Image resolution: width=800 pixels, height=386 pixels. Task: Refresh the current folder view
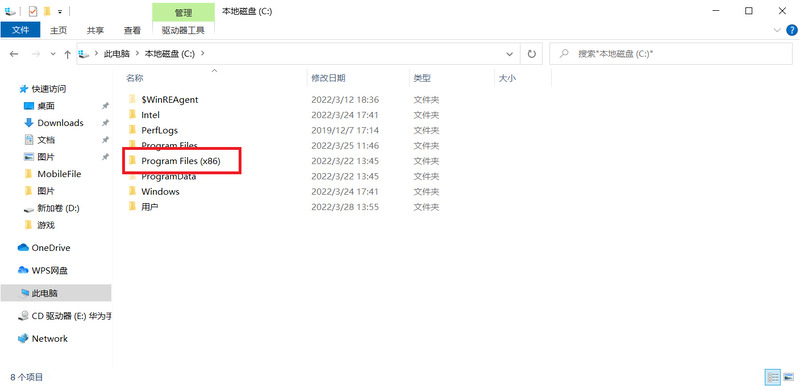pyautogui.click(x=532, y=54)
